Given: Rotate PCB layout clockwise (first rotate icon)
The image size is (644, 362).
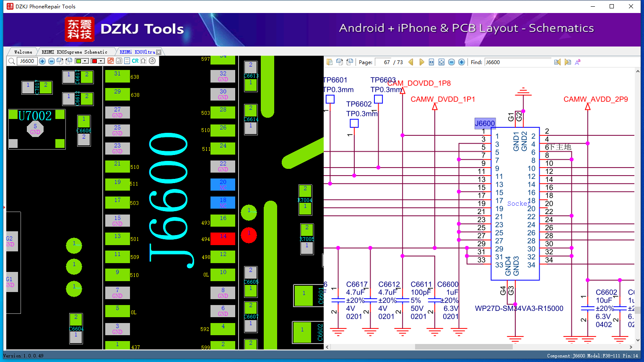Looking at the screenshot, I should point(60,61).
